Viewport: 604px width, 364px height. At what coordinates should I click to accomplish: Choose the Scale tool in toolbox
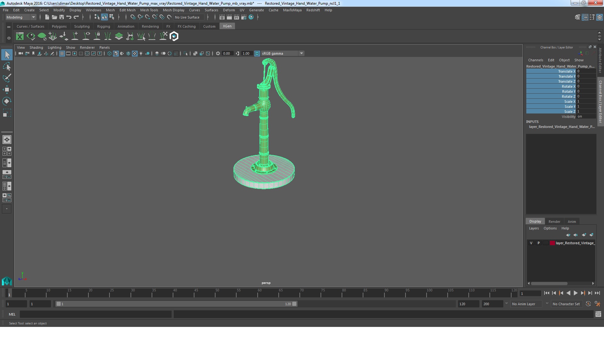click(7, 113)
